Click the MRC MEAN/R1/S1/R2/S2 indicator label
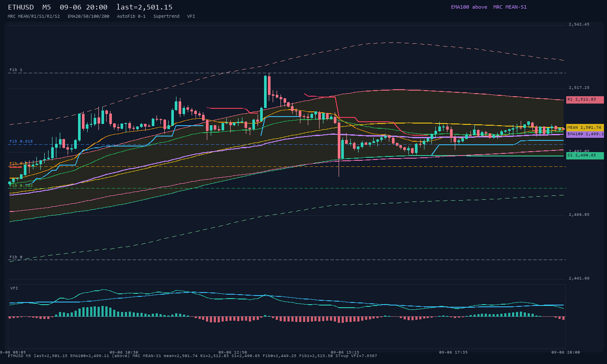The width and height of the screenshot is (607, 364). pos(34,16)
